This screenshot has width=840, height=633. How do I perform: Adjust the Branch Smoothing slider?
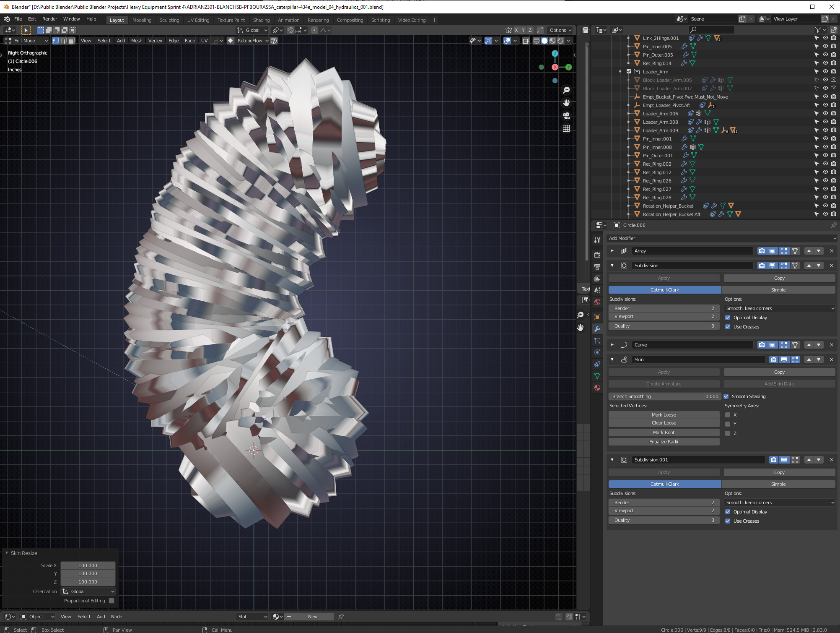tap(664, 396)
